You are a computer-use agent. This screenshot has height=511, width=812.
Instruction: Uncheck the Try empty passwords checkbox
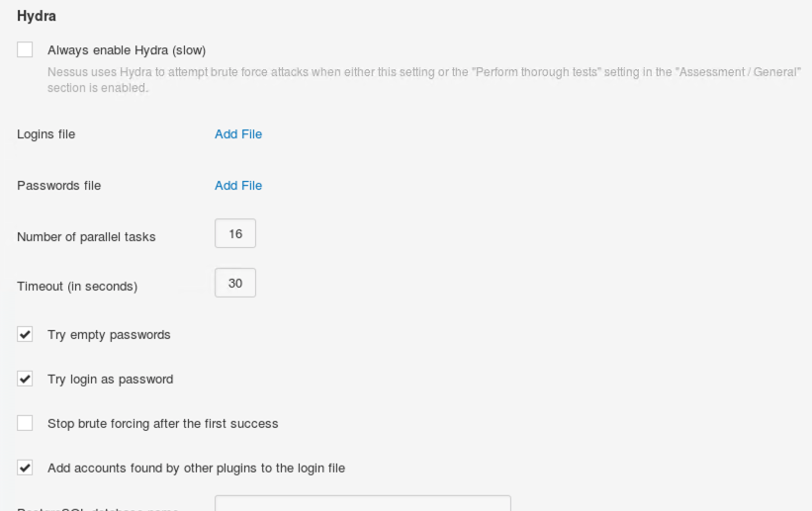pyautogui.click(x=25, y=335)
